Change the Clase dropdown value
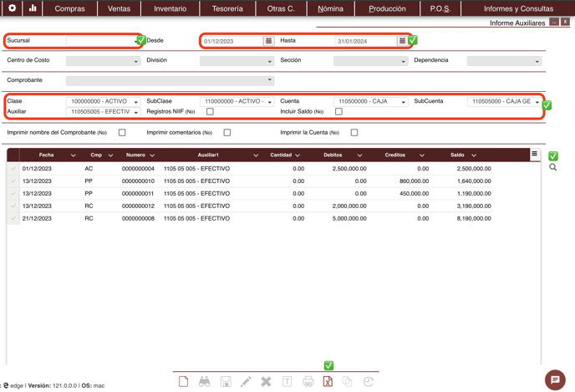Viewport: 575px width, 392px height. click(x=104, y=101)
